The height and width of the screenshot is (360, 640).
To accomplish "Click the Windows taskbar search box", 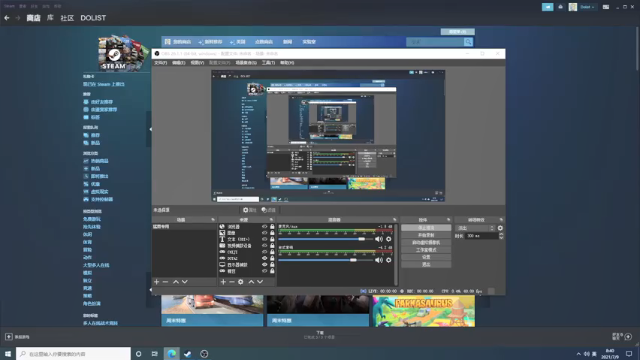I will pyautogui.click(x=73, y=354).
